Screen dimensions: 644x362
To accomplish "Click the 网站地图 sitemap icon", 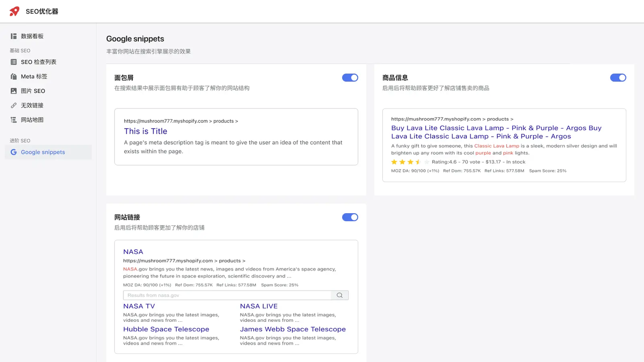I will point(14,120).
